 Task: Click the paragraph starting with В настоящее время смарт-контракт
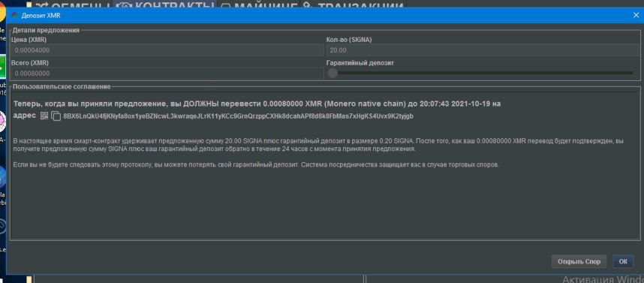click(318, 145)
